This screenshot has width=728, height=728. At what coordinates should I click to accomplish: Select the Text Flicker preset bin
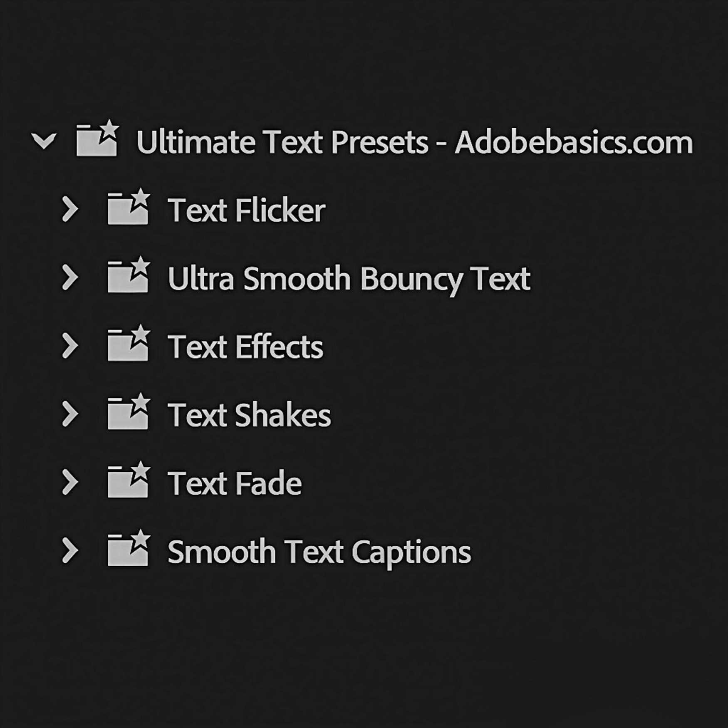click(x=248, y=210)
